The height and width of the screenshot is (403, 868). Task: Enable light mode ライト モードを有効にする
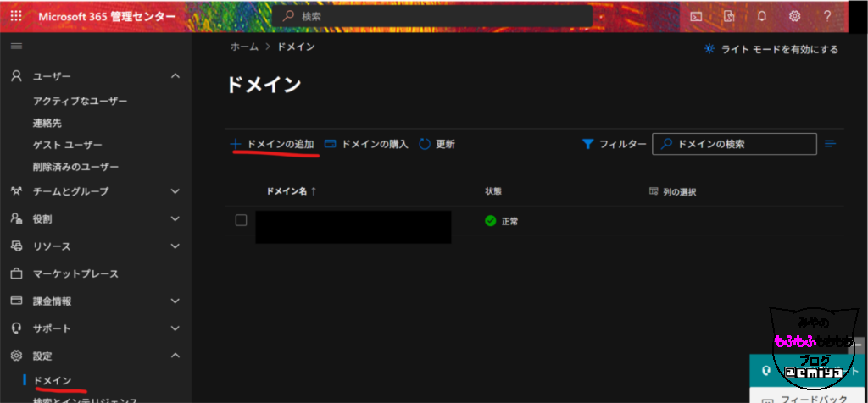(x=771, y=49)
